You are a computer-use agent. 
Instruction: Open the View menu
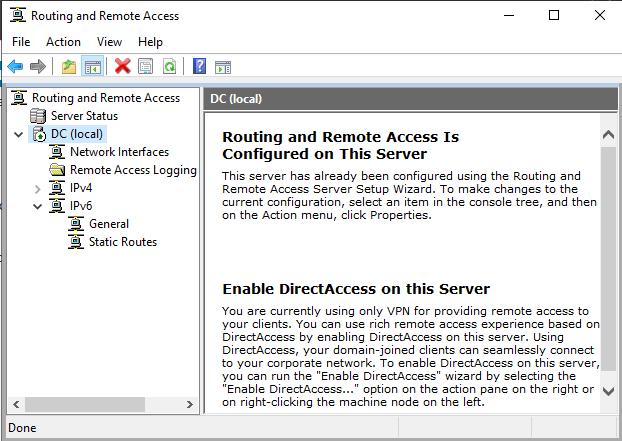tap(109, 42)
